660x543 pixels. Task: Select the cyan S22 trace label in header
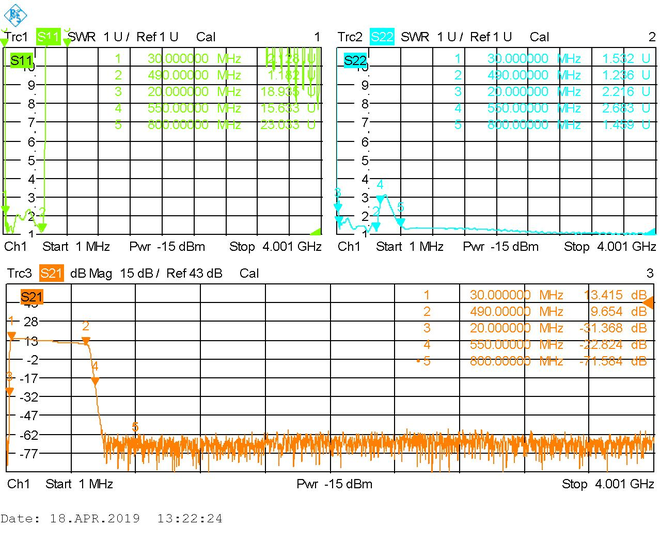[382, 37]
